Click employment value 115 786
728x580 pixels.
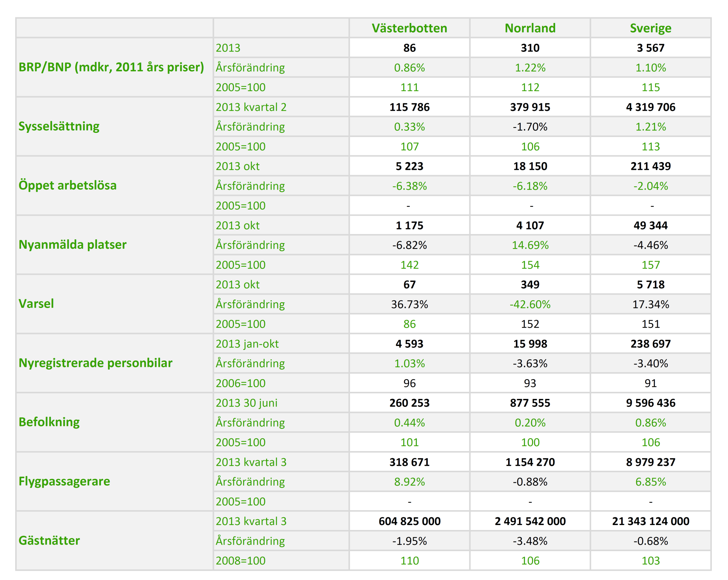(409, 107)
